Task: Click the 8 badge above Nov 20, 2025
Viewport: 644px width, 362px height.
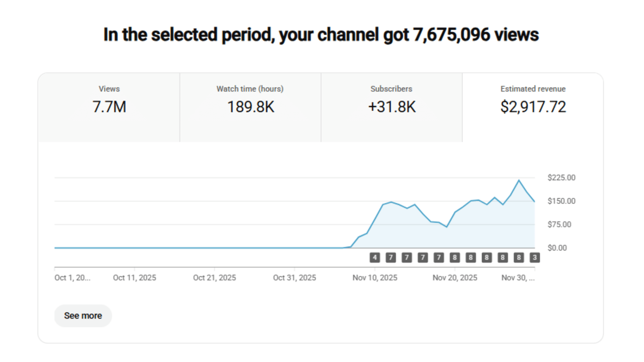Action: click(454, 257)
